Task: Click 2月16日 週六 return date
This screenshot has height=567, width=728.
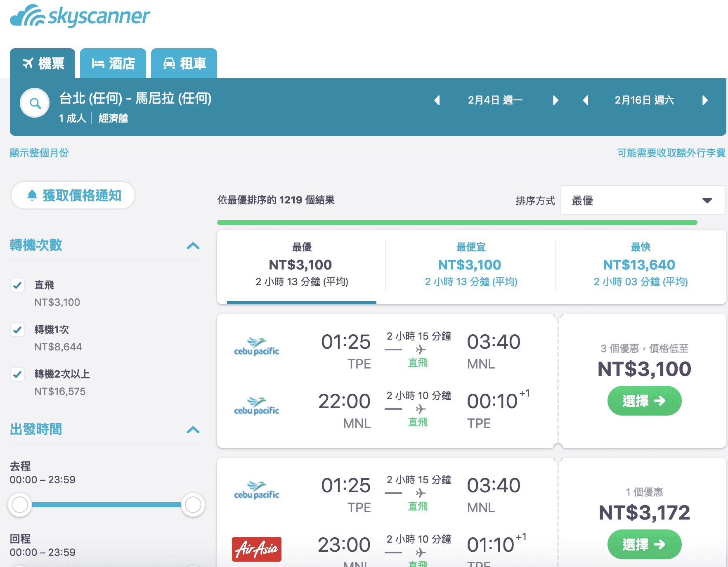Action: 644,100
